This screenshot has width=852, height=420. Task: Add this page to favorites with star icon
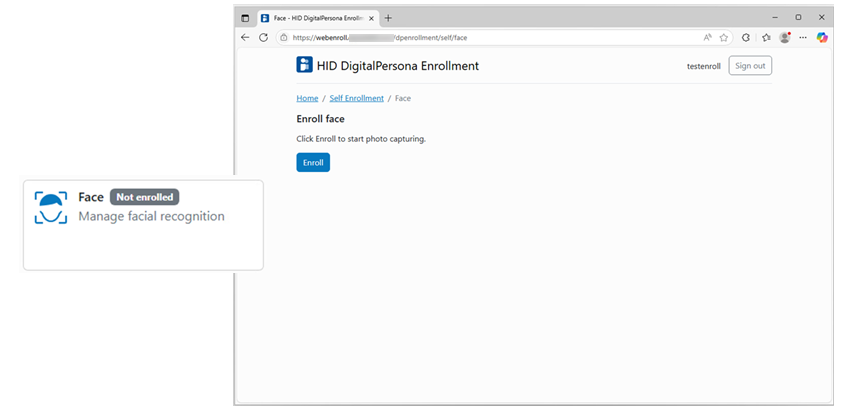pos(723,37)
